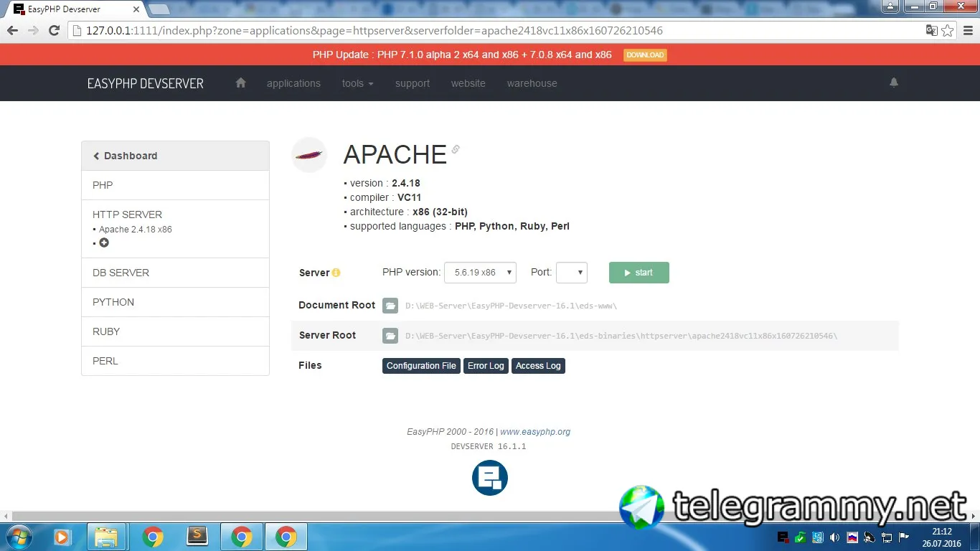Click the link icon beside the APACHE heading
Screen dimensions: 980x551
click(456, 149)
